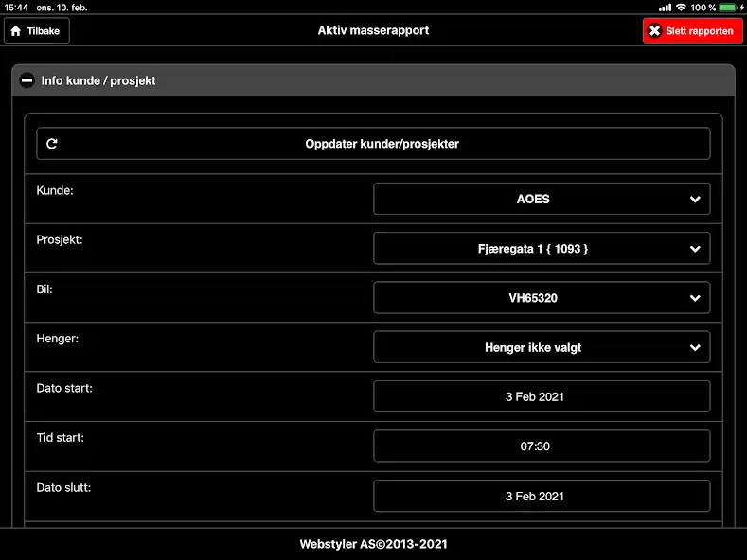
Task: Collapse the Info kunde / prosjekt section
Action: [373, 80]
